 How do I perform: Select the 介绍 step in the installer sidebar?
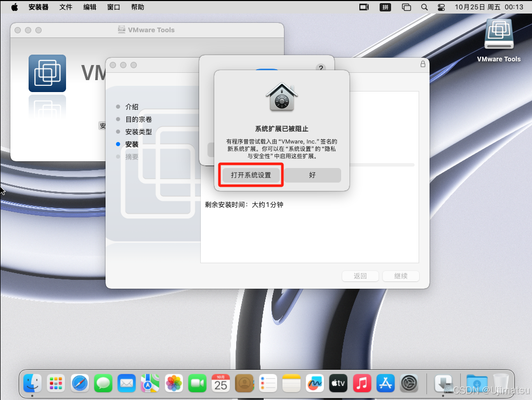pyautogui.click(x=132, y=107)
